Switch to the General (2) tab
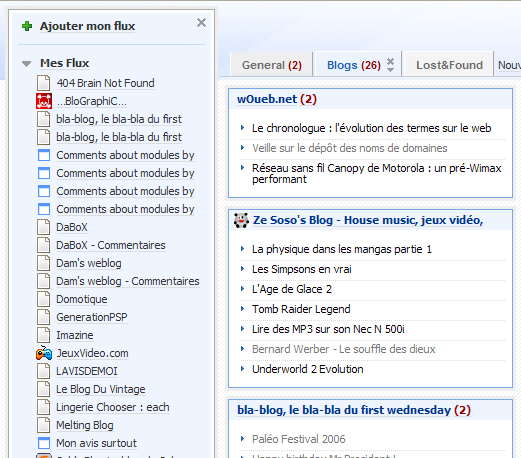Viewport: 521px width, 458px height. (x=272, y=65)
